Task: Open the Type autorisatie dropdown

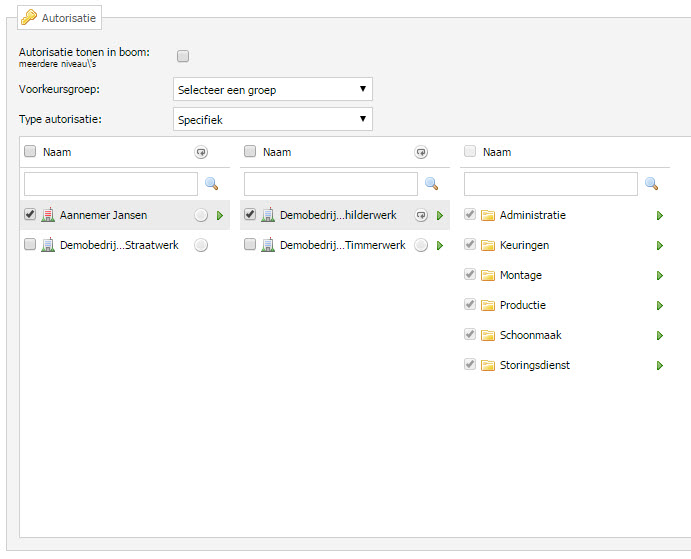Action: coord(273,119)
